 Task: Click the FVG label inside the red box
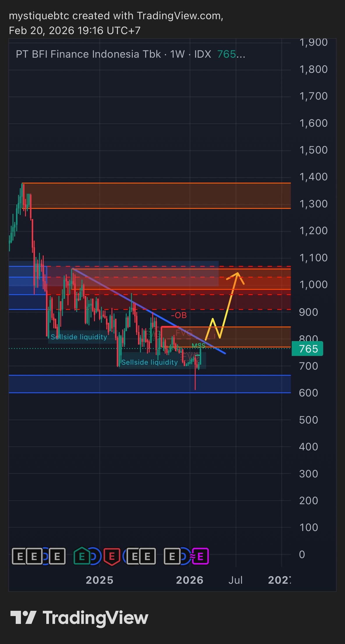(x=184, y=333)
